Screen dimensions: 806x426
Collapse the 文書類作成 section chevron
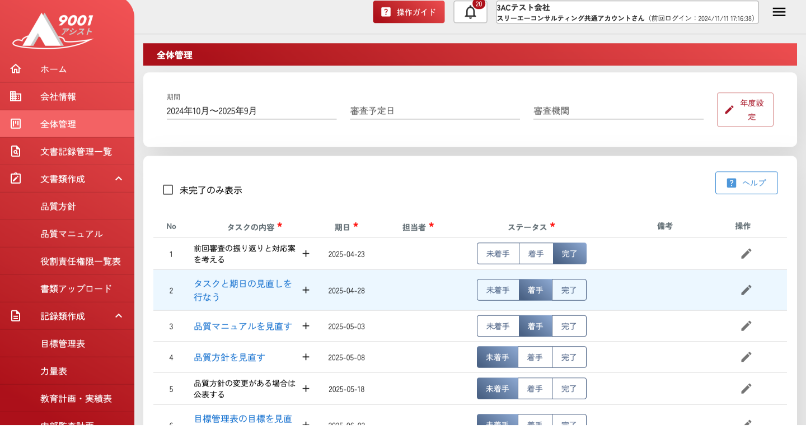pos(119,178)
